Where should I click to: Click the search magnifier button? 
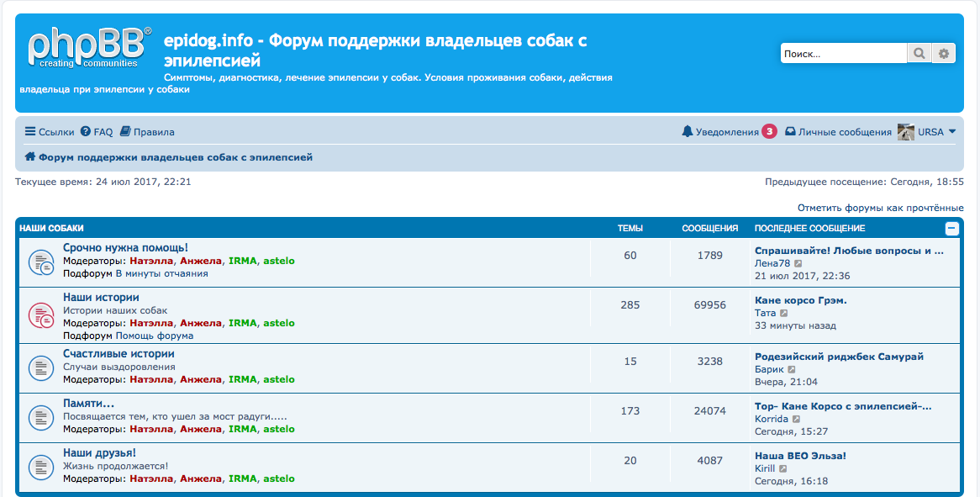[919, 53]
